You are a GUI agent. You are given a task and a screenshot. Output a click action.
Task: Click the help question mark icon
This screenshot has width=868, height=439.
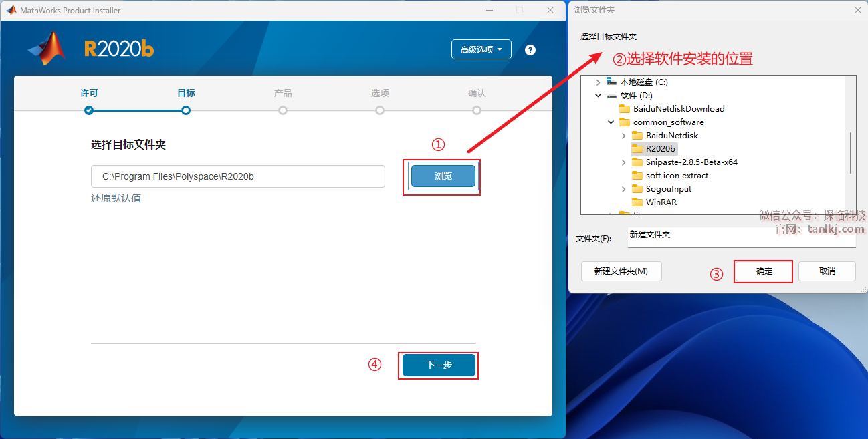[x=530, y=50]
